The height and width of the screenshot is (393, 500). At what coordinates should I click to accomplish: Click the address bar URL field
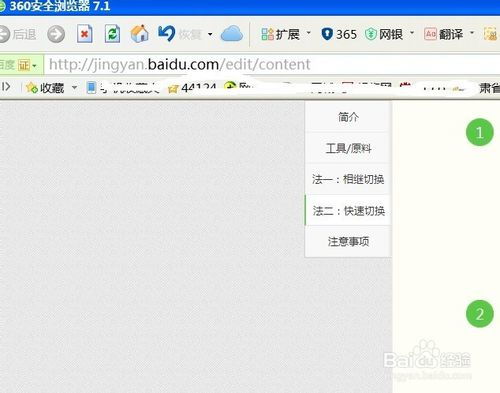[272, 64]
